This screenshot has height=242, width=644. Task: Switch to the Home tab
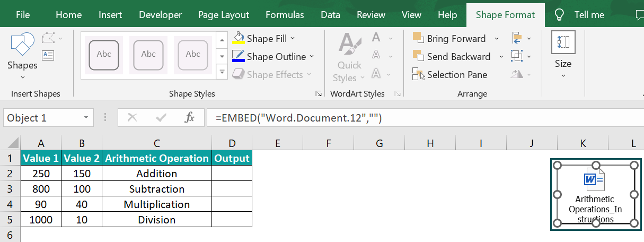(69, 15)
